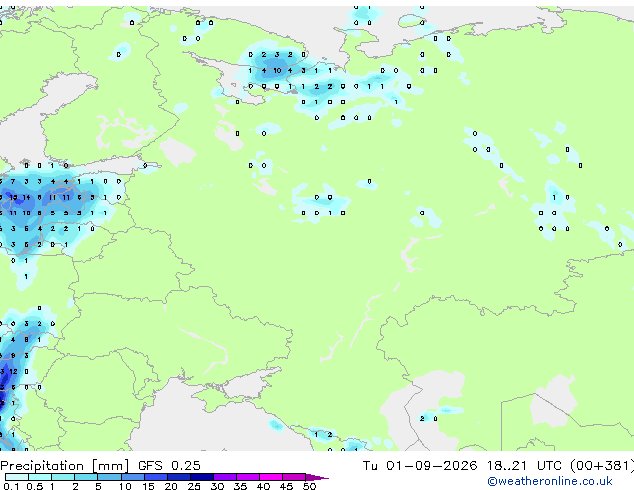
Task: Click the 10 value in the northern precipitation cell
Action: [277, 70]
